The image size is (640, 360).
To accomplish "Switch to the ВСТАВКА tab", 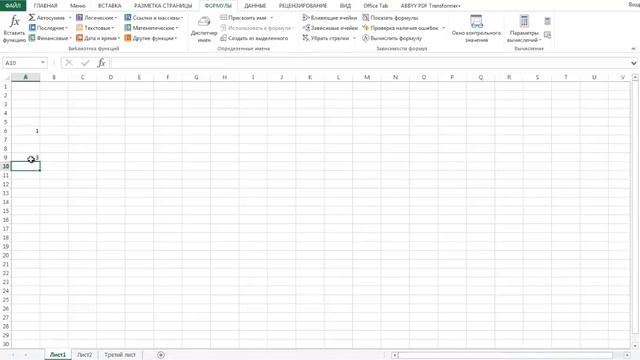I will pyautogui.click(x=109, y=6).
